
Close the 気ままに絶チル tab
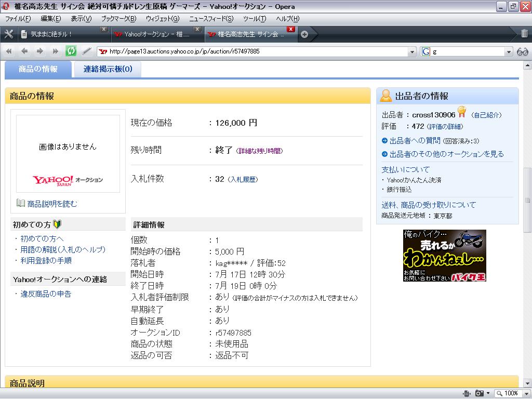pyautogui.click(x=104, y=29)
